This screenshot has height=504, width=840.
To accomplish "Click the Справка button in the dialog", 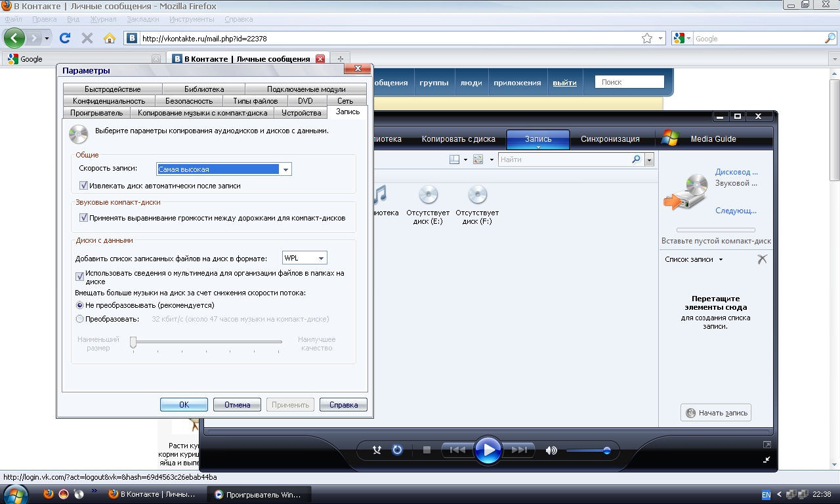I will 343,405.
